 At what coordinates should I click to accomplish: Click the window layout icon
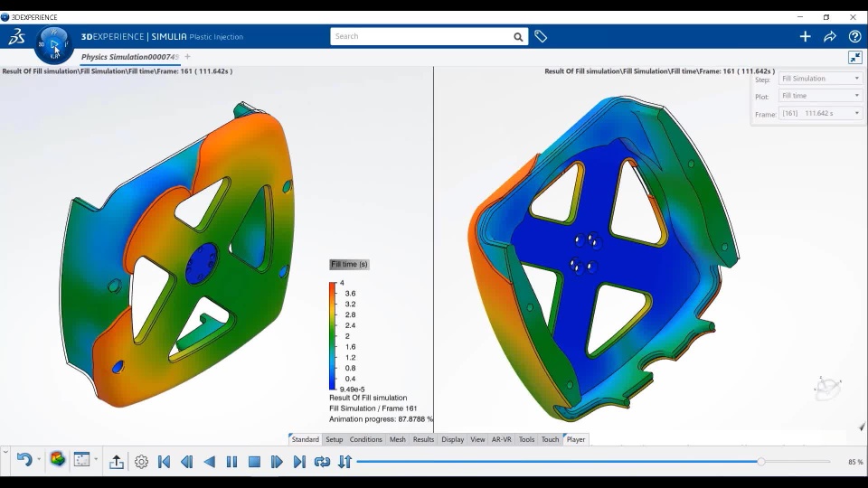pos(82,459)
